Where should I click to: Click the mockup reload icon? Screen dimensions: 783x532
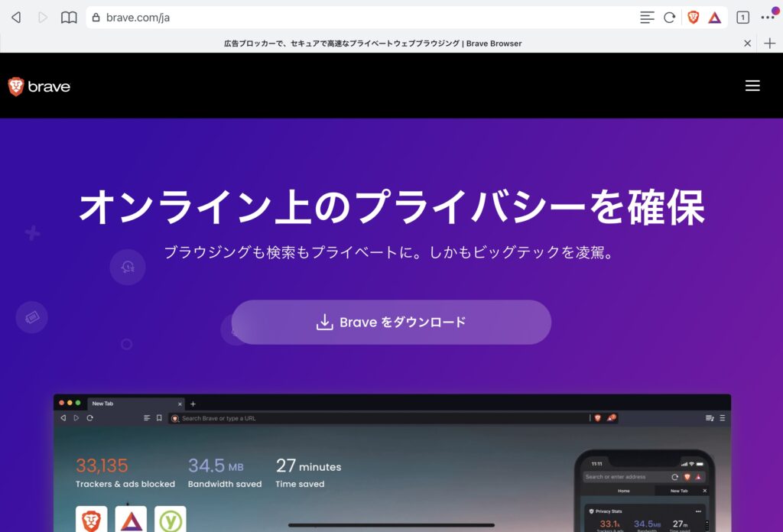(90, 418)
